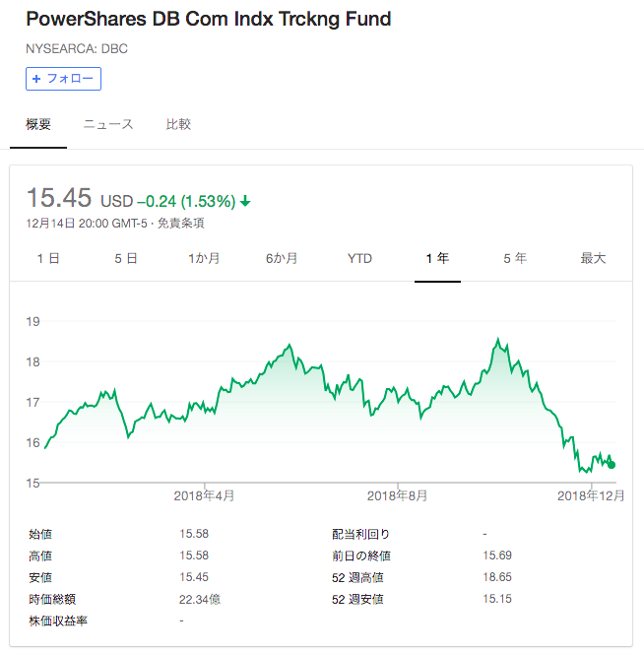Viewport: 644px width, 654px height.
Task: Show the 1か月 price chart
Action: tap(204, 259)
